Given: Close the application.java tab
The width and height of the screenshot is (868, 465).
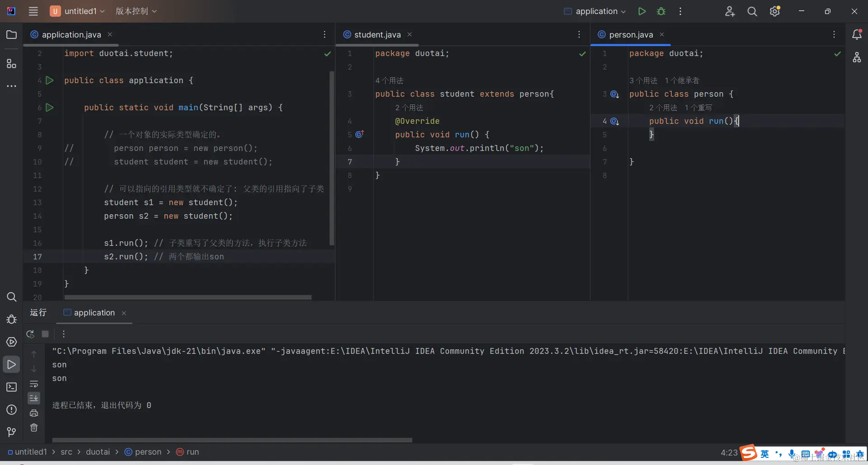Looking at the screenshot, I should click(110, 34).
